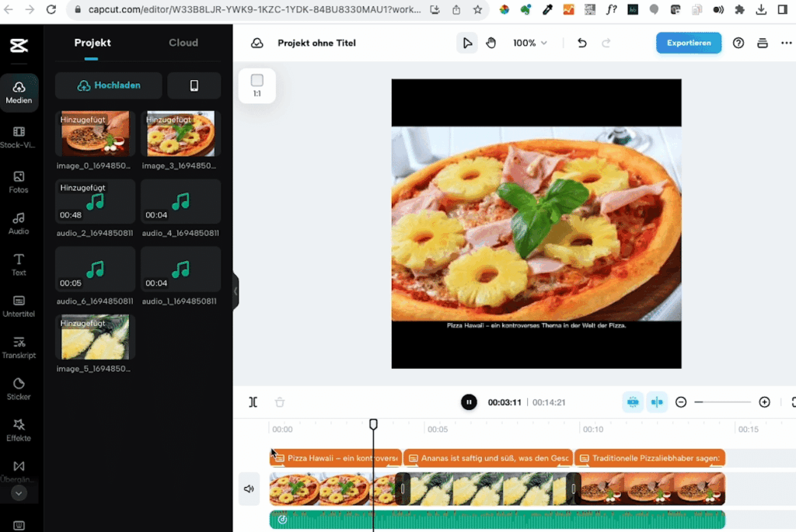This screenshot has width=796, height=532.
Task: Select the Projekt tab
Action: point(93,43)
